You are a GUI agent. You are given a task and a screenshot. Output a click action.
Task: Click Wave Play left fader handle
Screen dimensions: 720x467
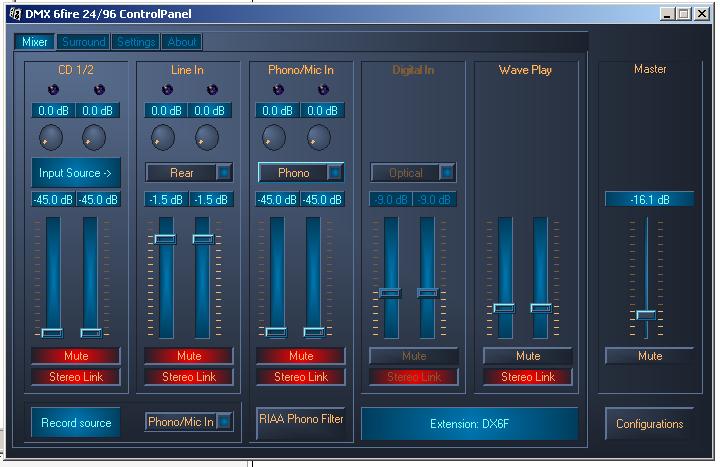pyautogui.click(x=504, y=308)
